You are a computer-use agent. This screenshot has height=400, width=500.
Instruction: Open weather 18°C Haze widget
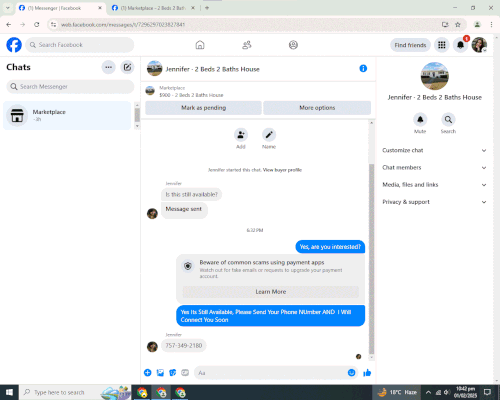click(397, 392)
